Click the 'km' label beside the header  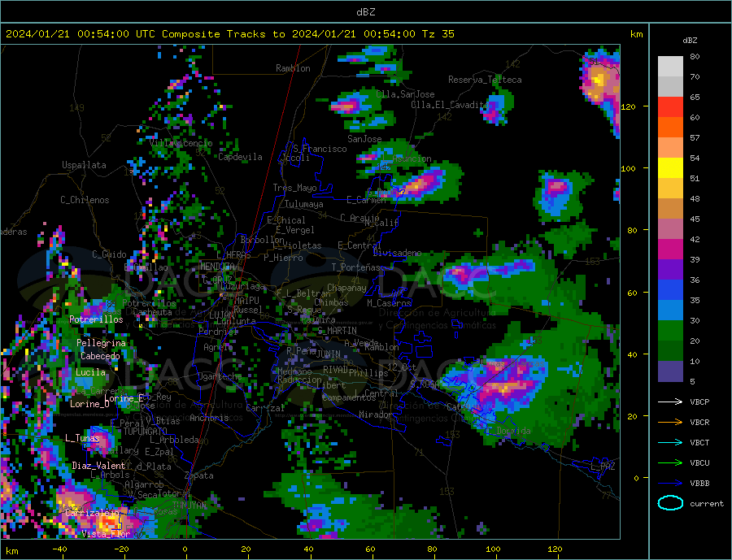click(x=636, y=34)
